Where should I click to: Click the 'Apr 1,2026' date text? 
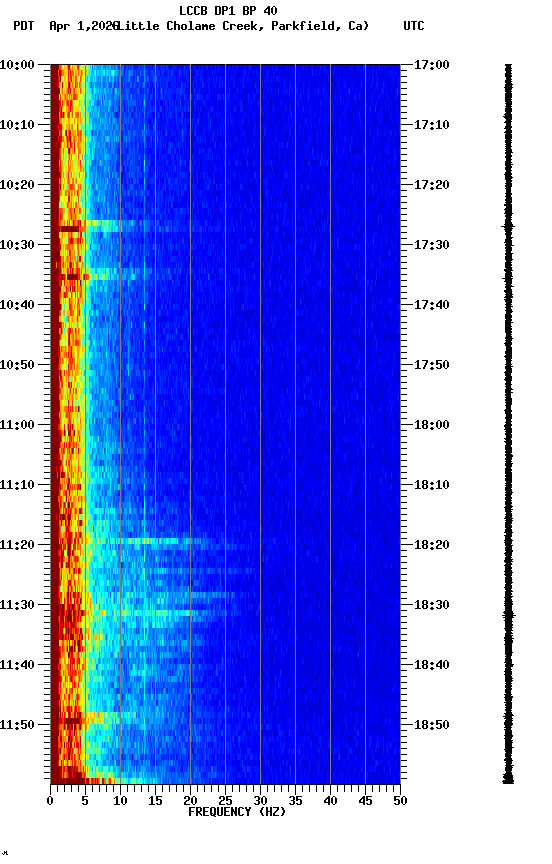pos(84,26)
